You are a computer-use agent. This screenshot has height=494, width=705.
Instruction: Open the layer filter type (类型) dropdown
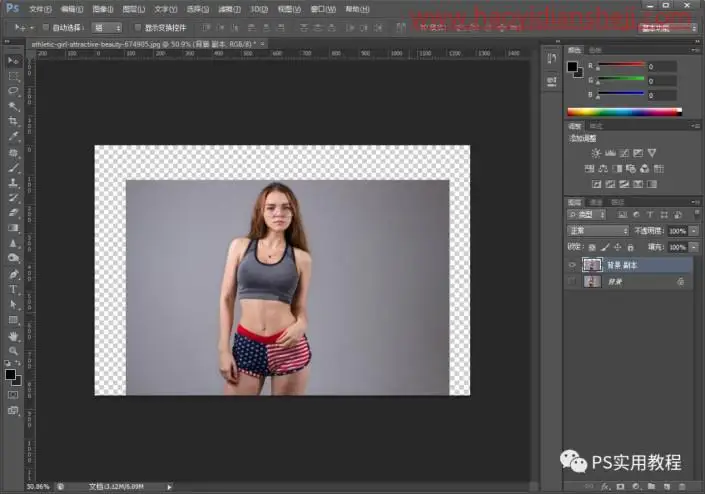pyautogui.click(x=587, y=215)
